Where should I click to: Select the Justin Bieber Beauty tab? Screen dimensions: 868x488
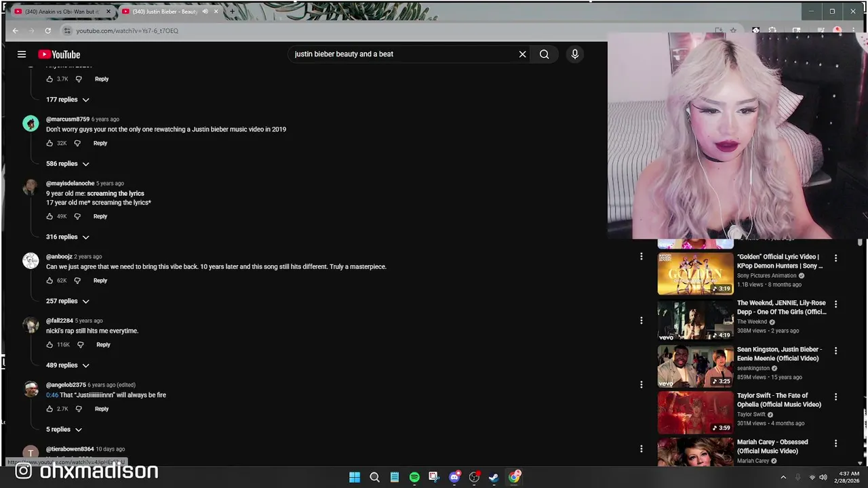166,12
